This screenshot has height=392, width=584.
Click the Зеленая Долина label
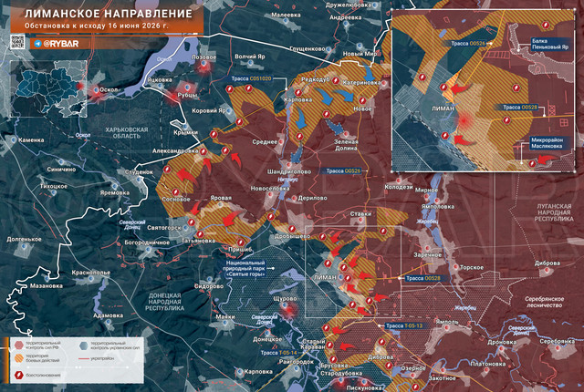click(346, 145)
